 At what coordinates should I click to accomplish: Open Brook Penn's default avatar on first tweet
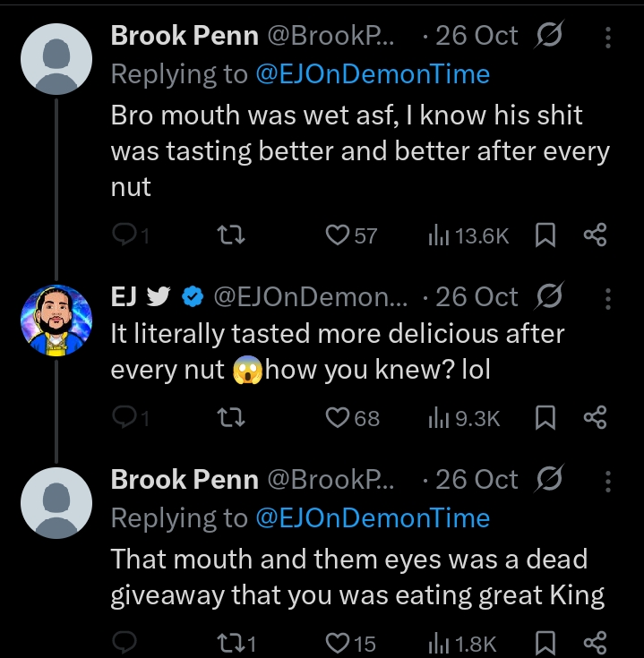click(x=56, y=58)
